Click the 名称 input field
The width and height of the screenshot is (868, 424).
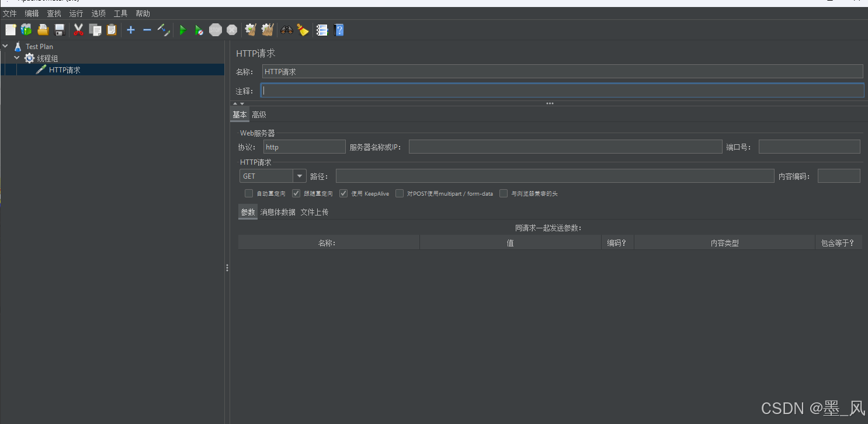pyautogui.click(x=563, y=71)
